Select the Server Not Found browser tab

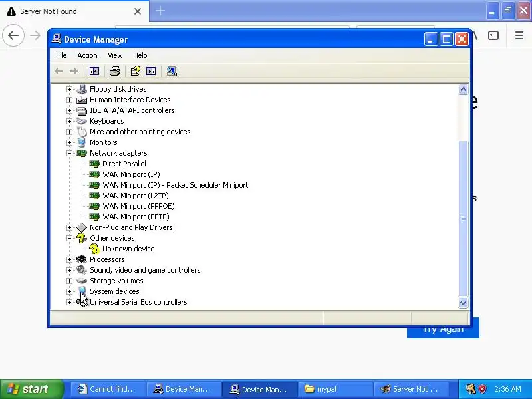pyautogui.click(x=74, y=11)
